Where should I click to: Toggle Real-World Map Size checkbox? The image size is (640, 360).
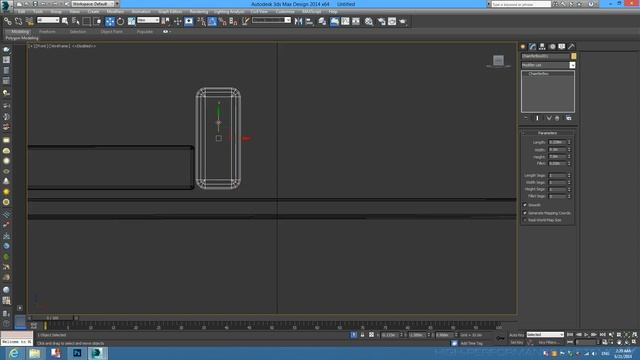click(x=525, y=220)
